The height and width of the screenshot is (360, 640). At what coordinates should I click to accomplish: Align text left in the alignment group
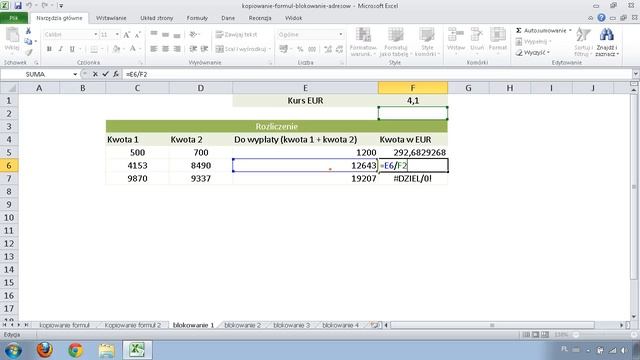click(153, 49)
